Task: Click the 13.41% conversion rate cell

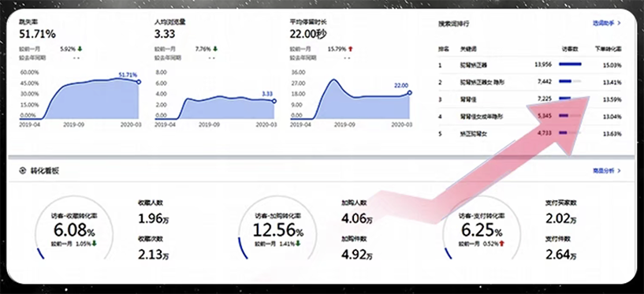Action: click(612, 83)
